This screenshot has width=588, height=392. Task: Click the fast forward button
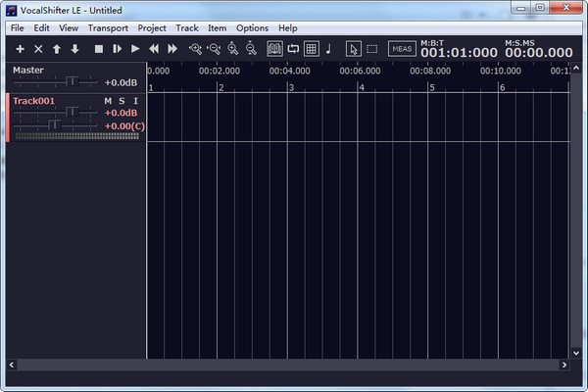[x=172, y=49]
